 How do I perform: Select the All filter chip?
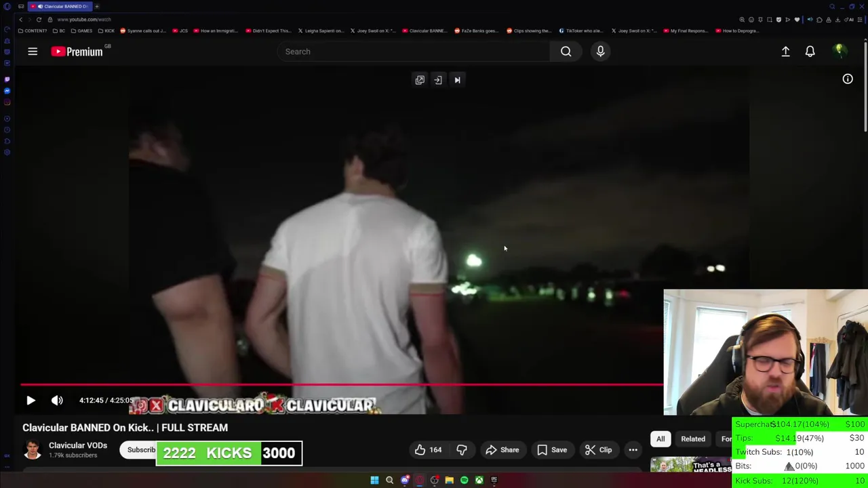660,439
